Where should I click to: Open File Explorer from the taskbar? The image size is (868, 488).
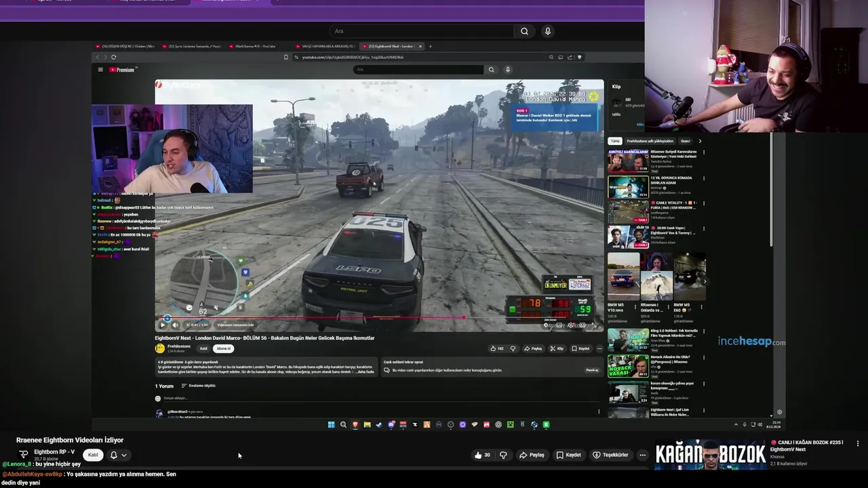(367, 425)
